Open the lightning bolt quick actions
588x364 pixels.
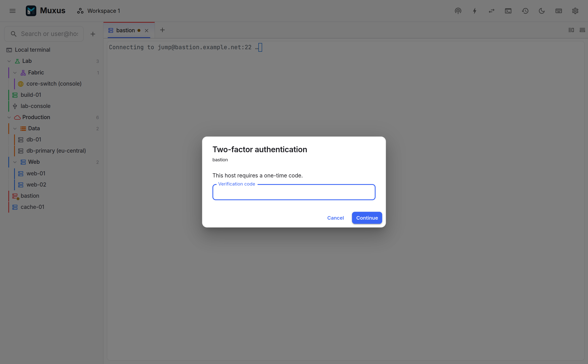pos(475,11)
